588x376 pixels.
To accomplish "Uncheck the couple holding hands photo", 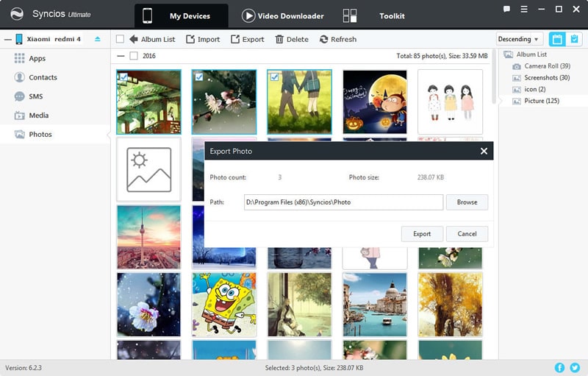I will [x=274, y=77].
